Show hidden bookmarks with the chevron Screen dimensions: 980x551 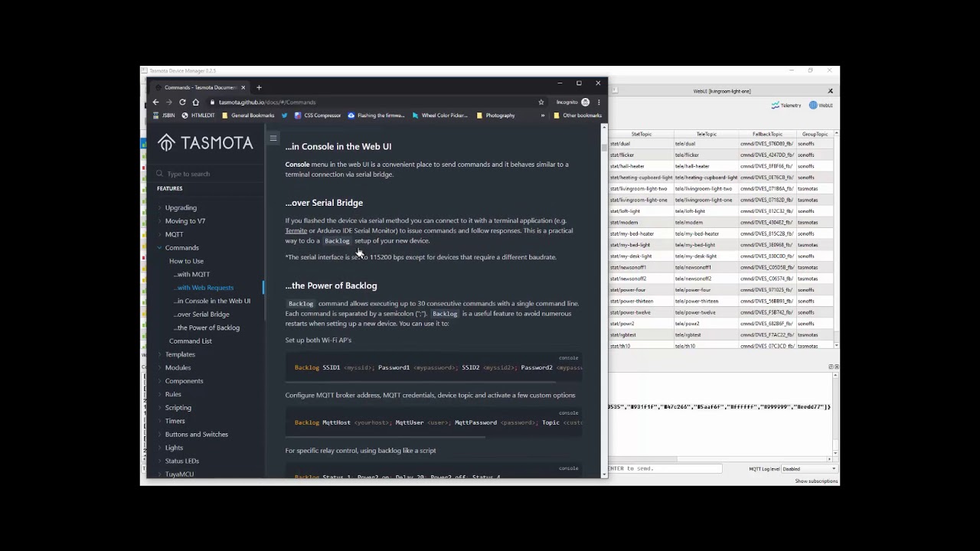(543, 116)
